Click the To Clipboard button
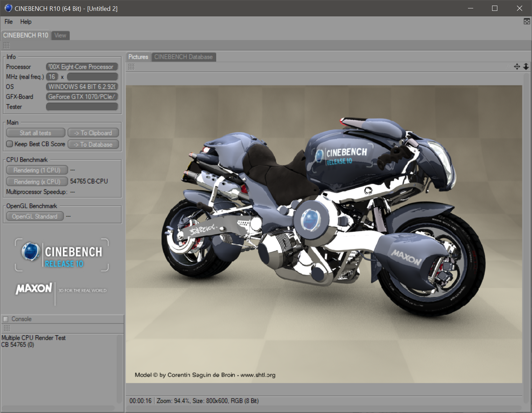 click(93, 133)
